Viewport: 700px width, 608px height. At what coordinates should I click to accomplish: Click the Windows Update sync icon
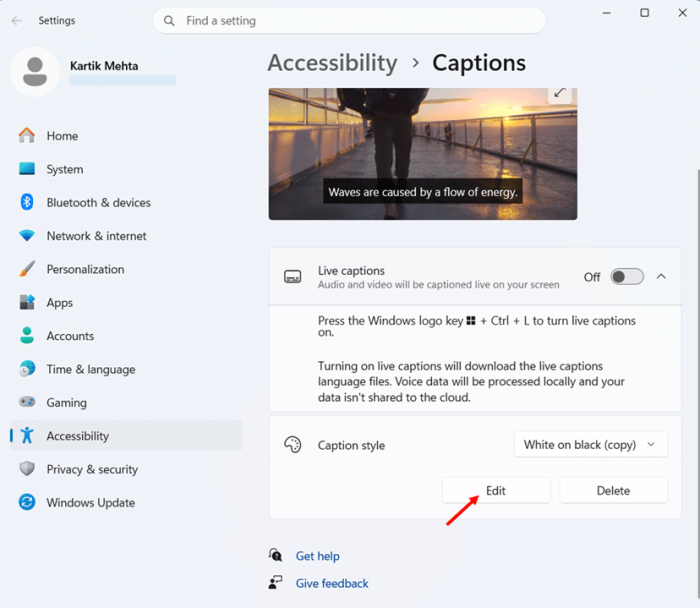27,502
